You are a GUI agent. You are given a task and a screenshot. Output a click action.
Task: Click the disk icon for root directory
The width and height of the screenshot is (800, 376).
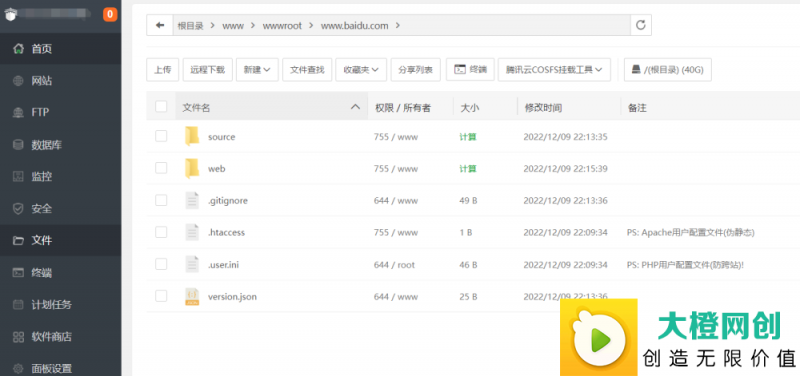pos(636,69)
